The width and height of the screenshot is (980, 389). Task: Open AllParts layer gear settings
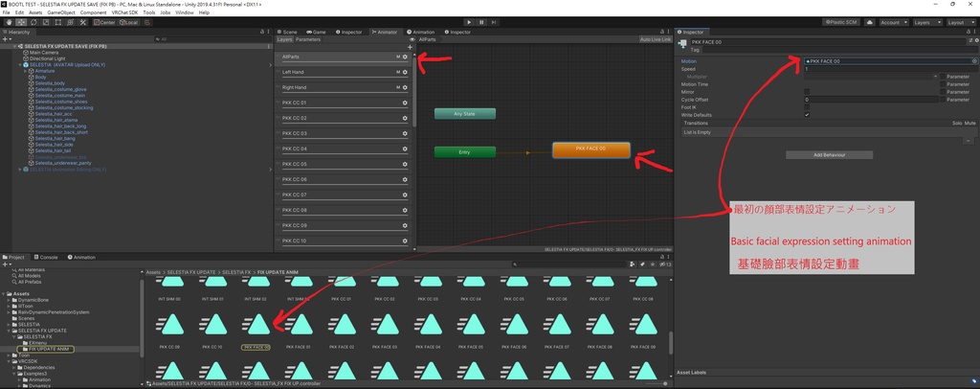(x=405, y=57)
